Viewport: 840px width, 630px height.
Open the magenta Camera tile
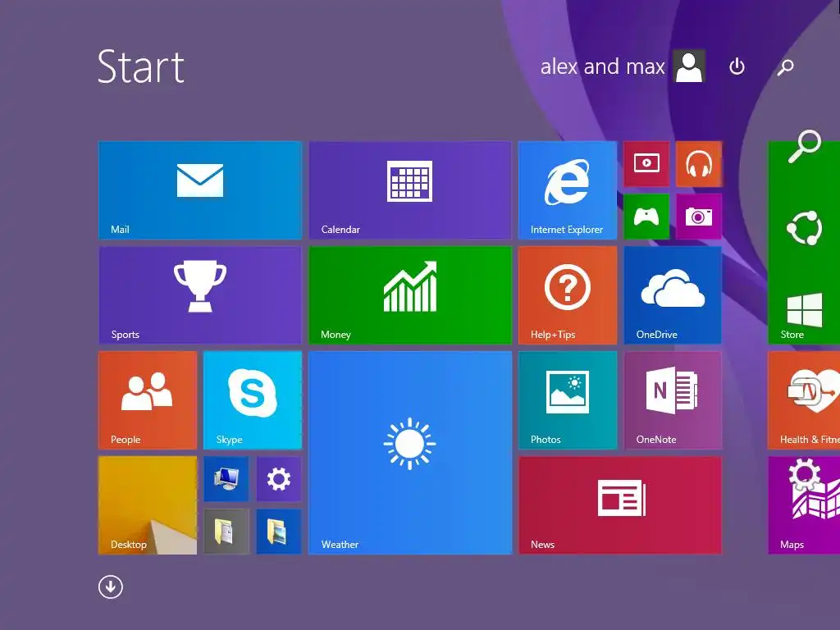pyautogui.click(x=699, y=217)
